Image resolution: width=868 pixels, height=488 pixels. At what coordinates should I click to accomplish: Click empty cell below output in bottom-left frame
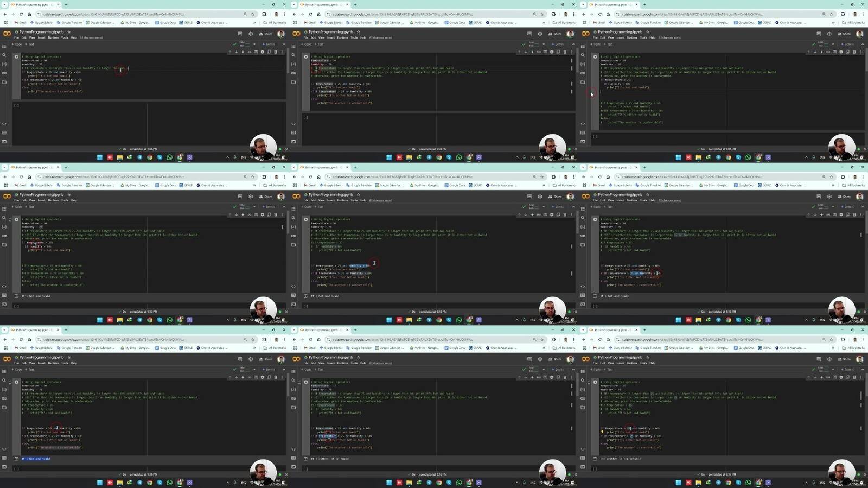[x=149, y=468]
